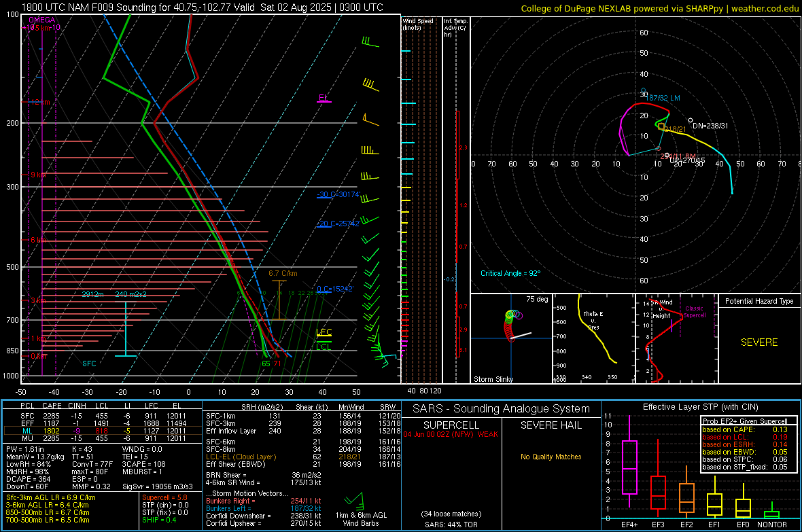Click the cyan SFC inflow layer label
The image size is (802, 532).
(x=89, y=363)
